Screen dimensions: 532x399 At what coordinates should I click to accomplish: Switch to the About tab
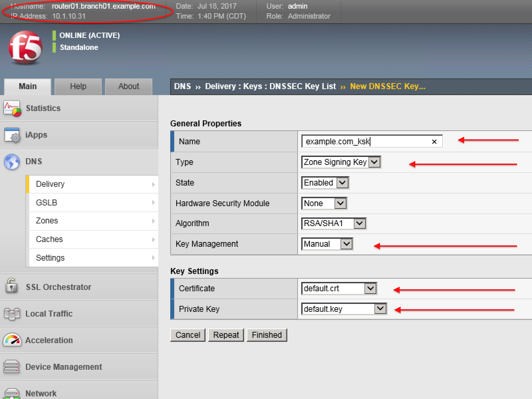(129, 86)
